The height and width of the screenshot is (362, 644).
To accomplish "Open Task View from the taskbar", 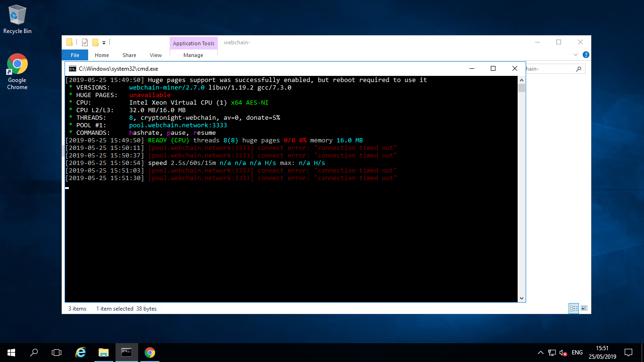I will [57, 353].
